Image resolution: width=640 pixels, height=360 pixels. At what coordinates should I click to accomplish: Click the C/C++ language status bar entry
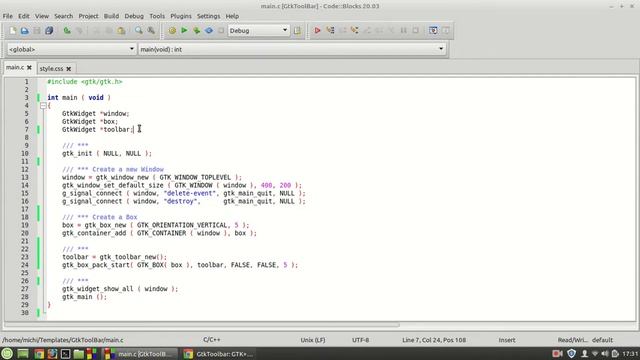coord(211,340)
